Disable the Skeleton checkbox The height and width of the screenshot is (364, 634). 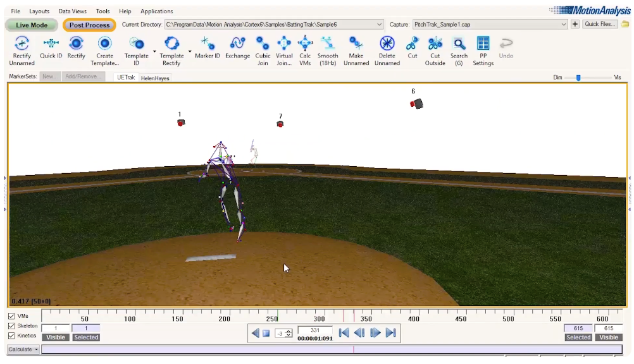(11, 326)
